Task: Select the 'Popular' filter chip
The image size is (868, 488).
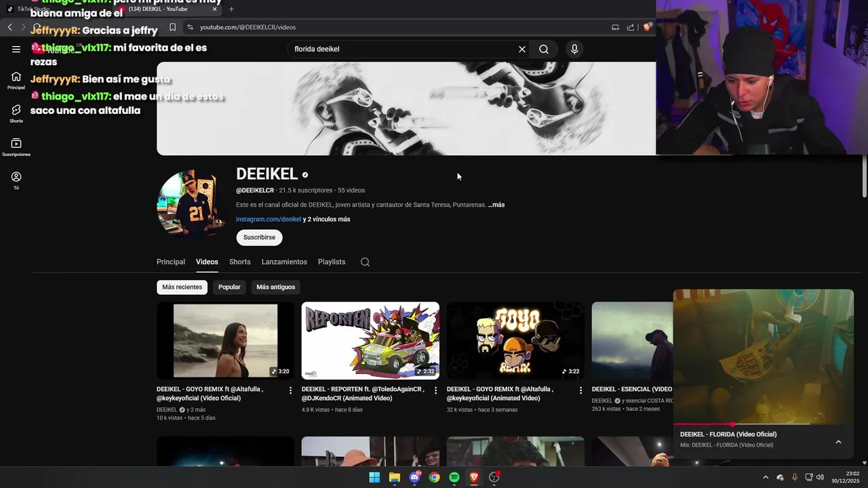Action: point(229,287)
